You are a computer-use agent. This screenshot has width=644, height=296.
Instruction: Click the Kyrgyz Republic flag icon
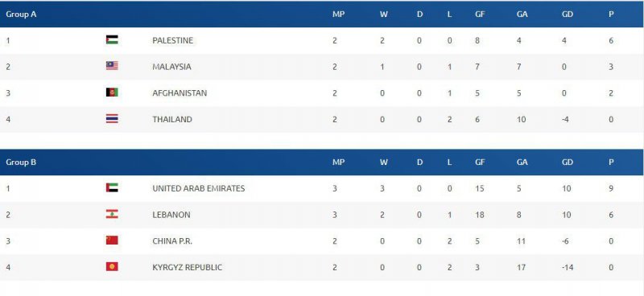(x=112, y=266)
